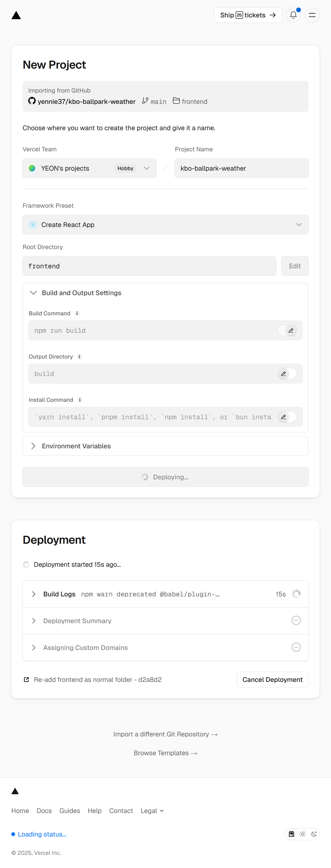Expand the Deployment Summary row
This screenshot has width=331, height=868.
click(x=165, y=621)
